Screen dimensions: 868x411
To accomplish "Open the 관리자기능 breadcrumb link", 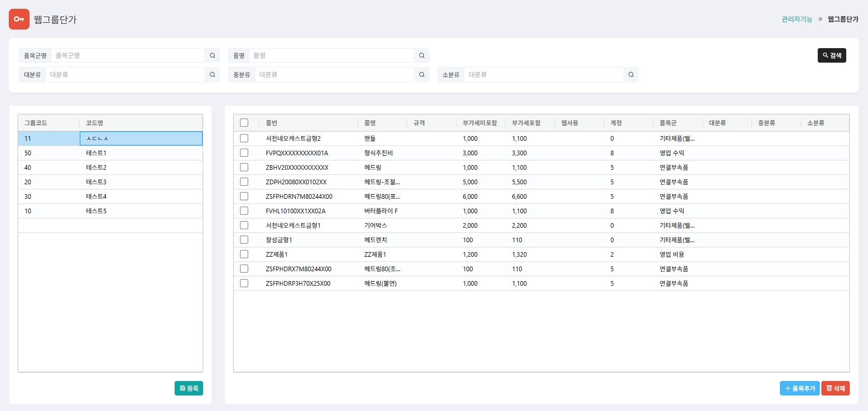I will coord(796,19).
